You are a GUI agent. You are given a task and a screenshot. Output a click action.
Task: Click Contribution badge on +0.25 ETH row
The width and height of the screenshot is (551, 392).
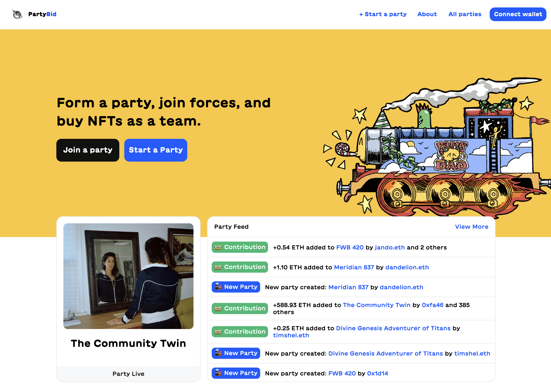(x=240, y=332)
